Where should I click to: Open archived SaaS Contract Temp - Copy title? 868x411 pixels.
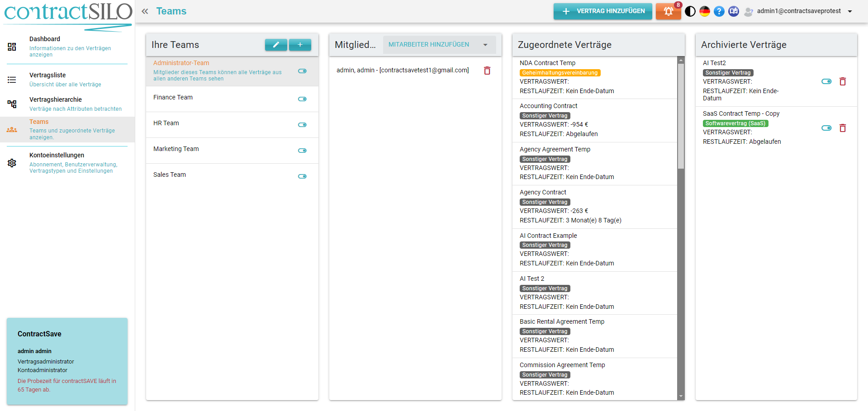741,113
